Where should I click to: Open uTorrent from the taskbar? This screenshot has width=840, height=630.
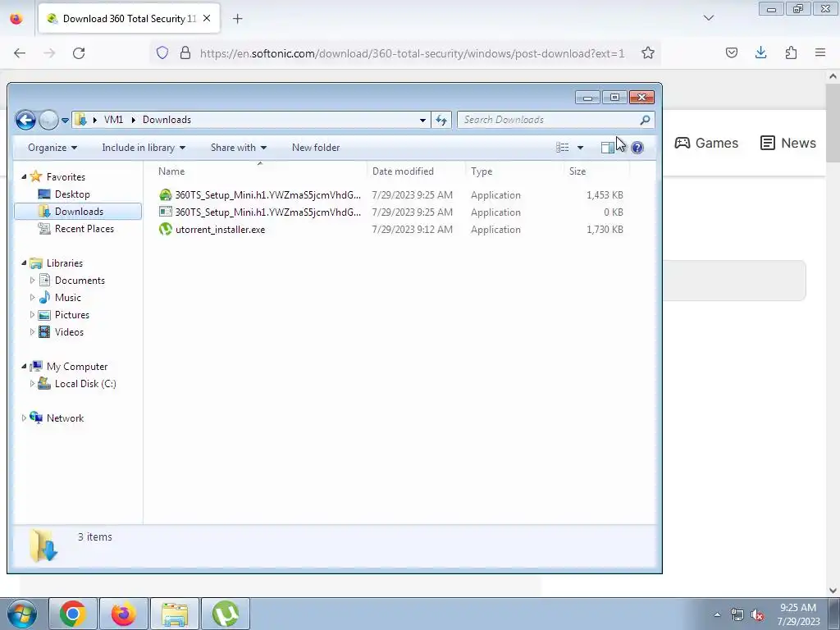pyautogui.click(x=226, y=614)
